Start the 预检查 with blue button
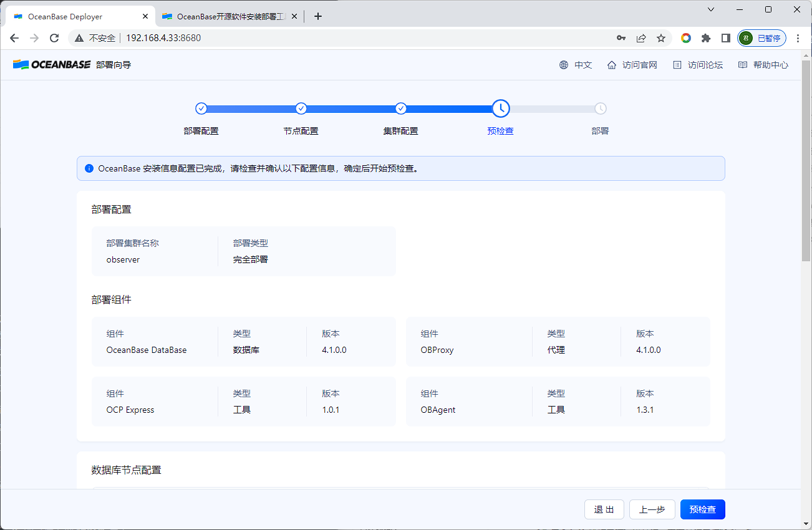The height and width of the screenshot is (530, 812). tap(703, 509)
